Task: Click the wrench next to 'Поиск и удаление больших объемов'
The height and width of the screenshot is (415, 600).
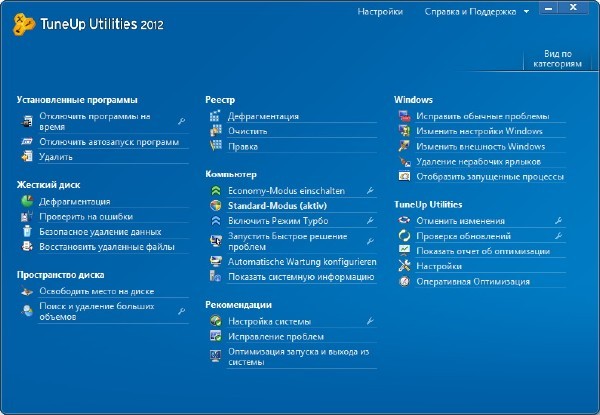Action: (x=181, y=311)
